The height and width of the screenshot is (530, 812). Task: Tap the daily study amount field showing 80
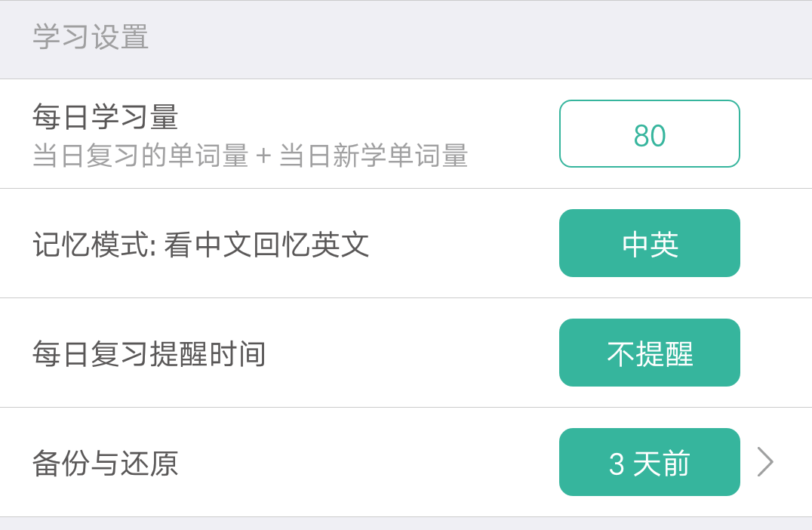point(650,134)
